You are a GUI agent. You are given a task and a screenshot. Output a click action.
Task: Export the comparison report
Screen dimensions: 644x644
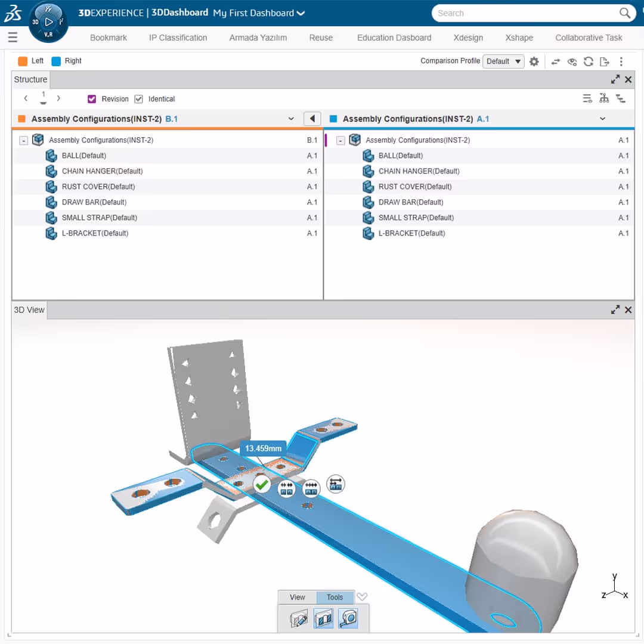604,61
